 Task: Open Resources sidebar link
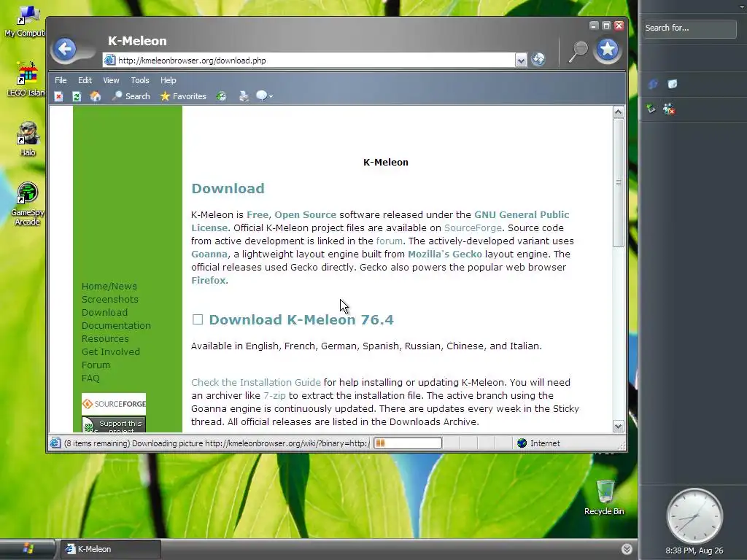tap(105, 338)
